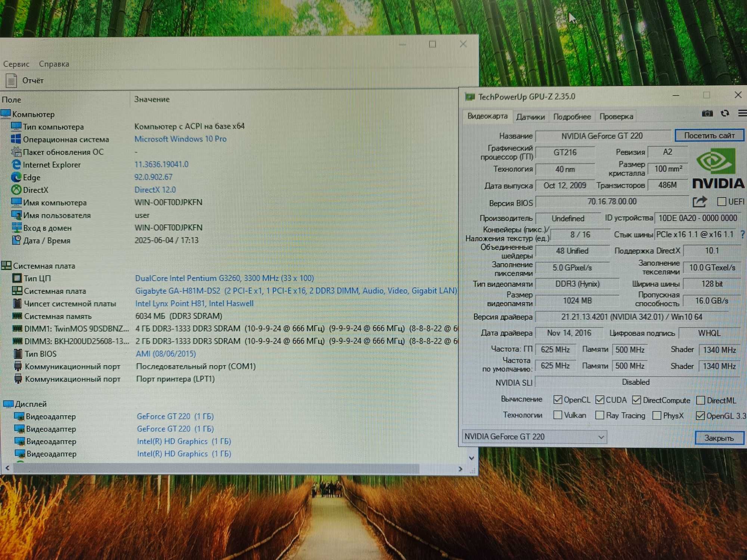Take a GPU-Z screenshot with camera icon
747x560 pixels.
click(x=707, y=113)
